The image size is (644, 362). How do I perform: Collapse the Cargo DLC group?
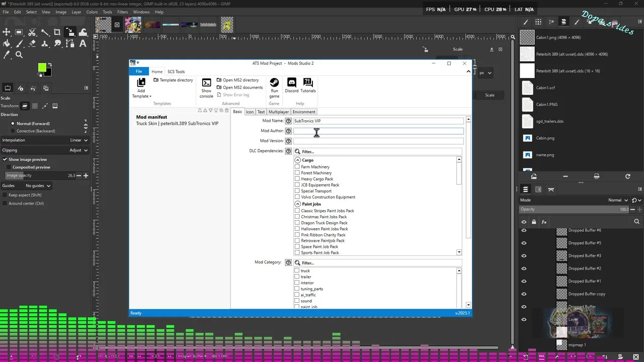297,160
